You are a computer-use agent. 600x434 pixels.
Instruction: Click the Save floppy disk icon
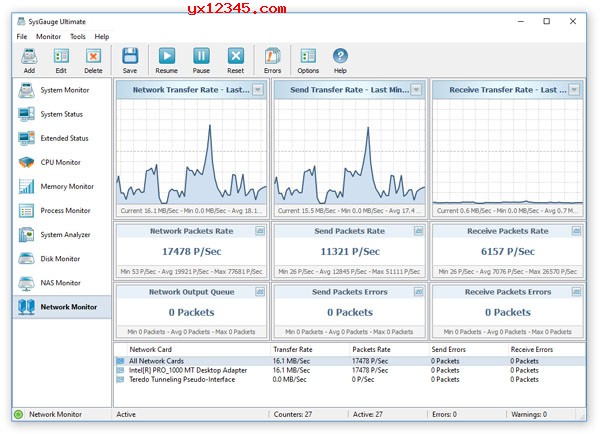130,56
